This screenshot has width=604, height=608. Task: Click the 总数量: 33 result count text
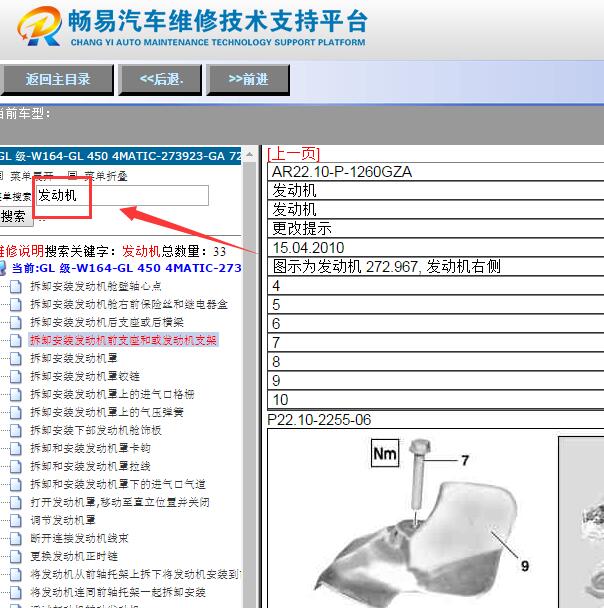click(193, 251)
